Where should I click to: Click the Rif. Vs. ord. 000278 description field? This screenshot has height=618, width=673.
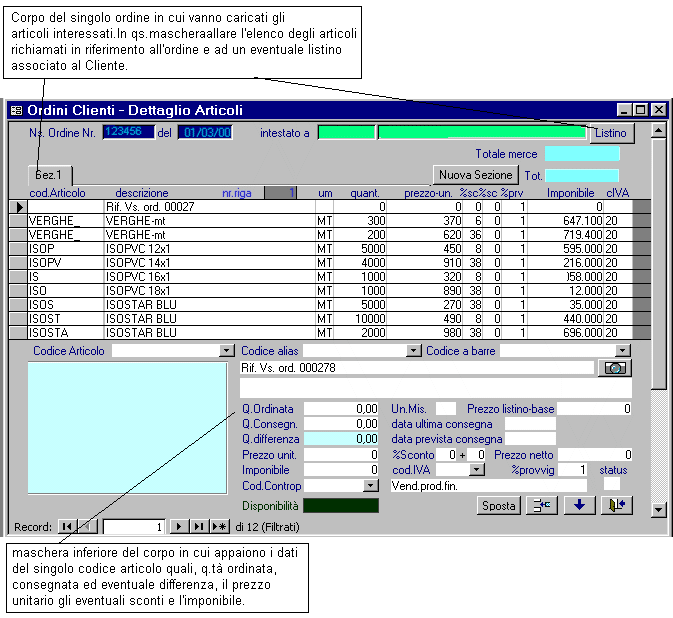[417, 368]
